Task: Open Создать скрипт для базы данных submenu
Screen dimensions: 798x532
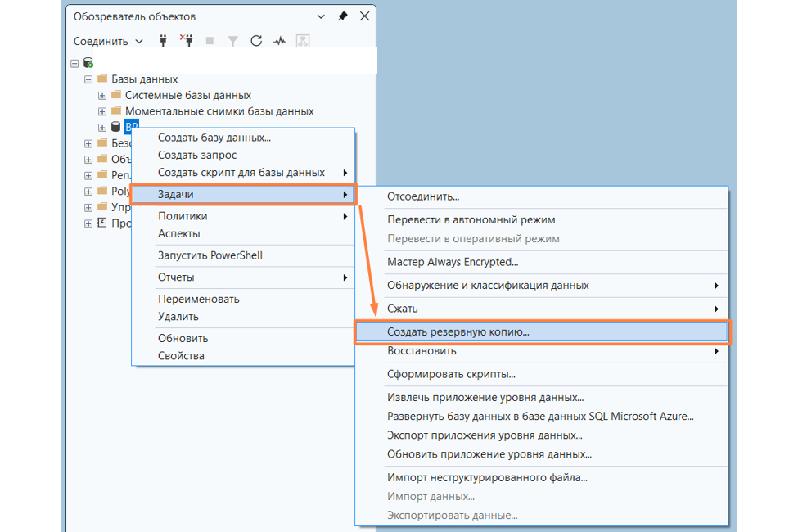Action: point(243,173)
